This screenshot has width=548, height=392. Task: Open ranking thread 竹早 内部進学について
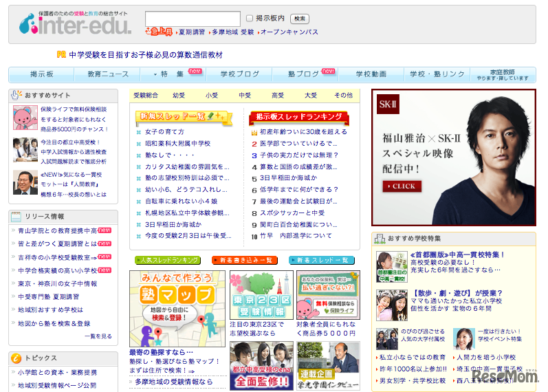coord(296,236)
